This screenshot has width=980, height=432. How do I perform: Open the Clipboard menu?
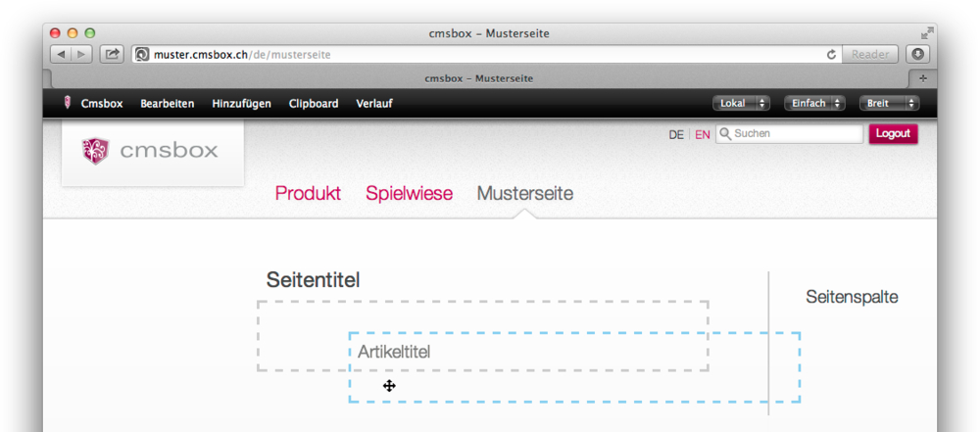[314, 103]
